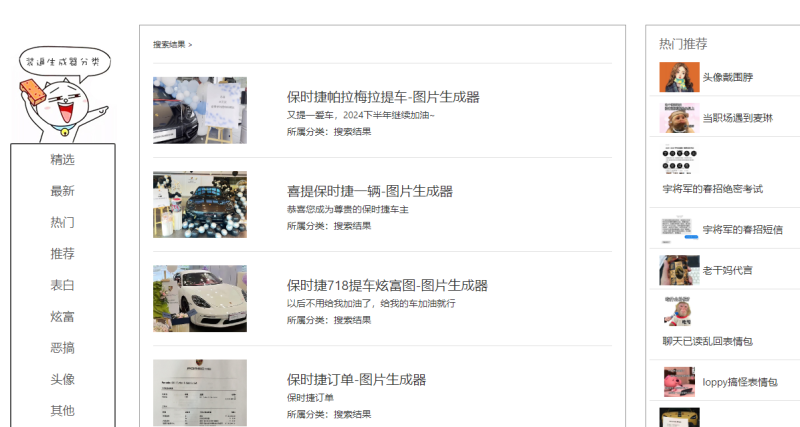This screenshot has width=800, height=427.
Task: Click the 春招绝密考试 thumbnail image
Action: tap(679, 159)
